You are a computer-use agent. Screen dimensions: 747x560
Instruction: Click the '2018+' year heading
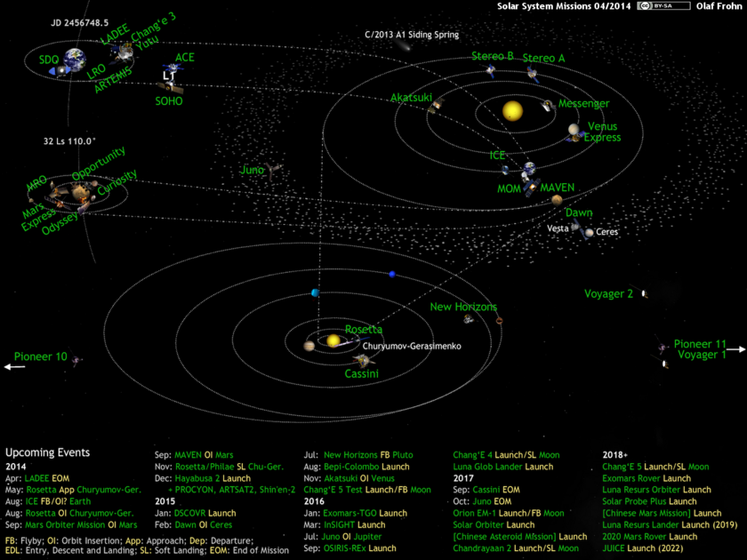[x=615, y=455]
